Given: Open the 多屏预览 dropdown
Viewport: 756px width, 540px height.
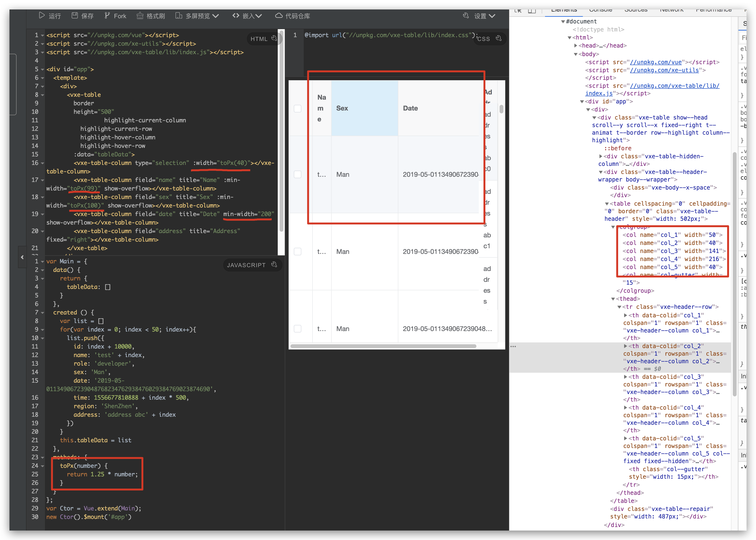Looking at the screenshot, I should [197, 16].
